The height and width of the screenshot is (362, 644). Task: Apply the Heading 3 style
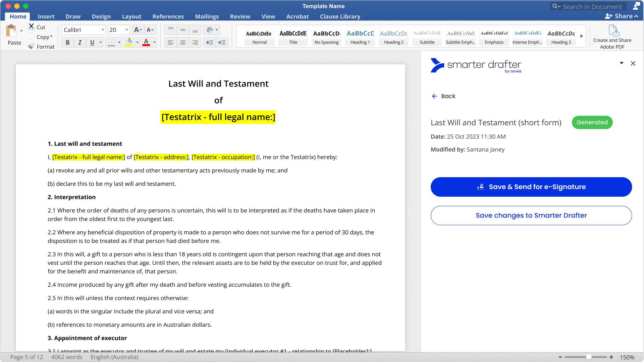(561, 37)
